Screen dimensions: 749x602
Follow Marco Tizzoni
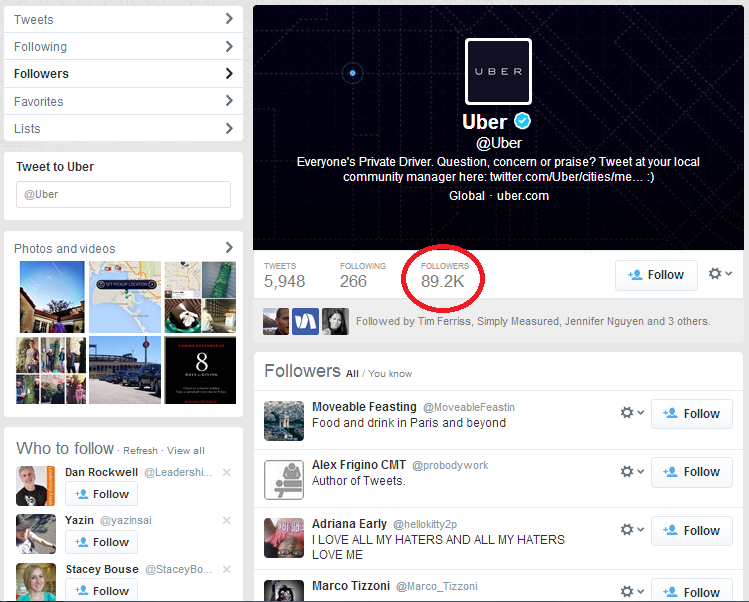pyautogui.click(x=692, y=591)
